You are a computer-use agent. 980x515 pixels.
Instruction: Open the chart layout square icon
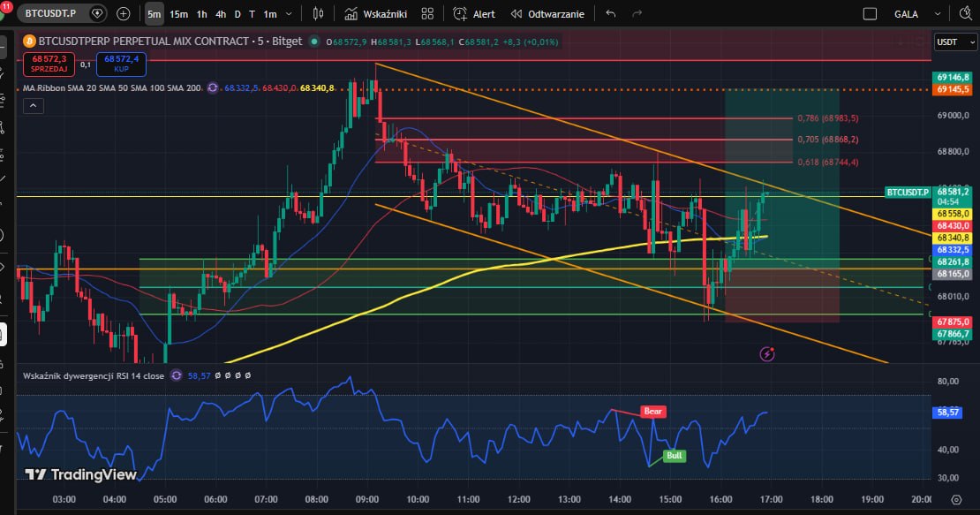coord(870,14)
